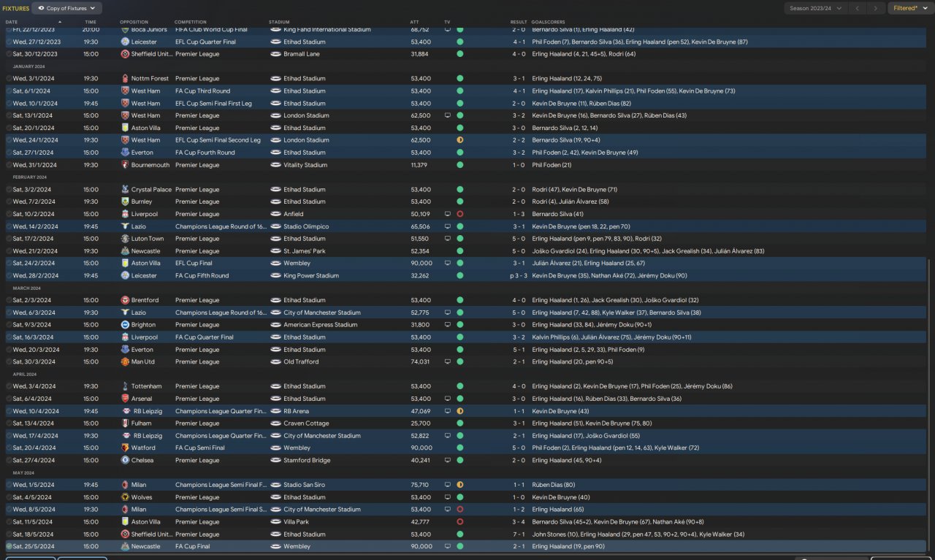Click the Luton Town club badge

point(126,239)
